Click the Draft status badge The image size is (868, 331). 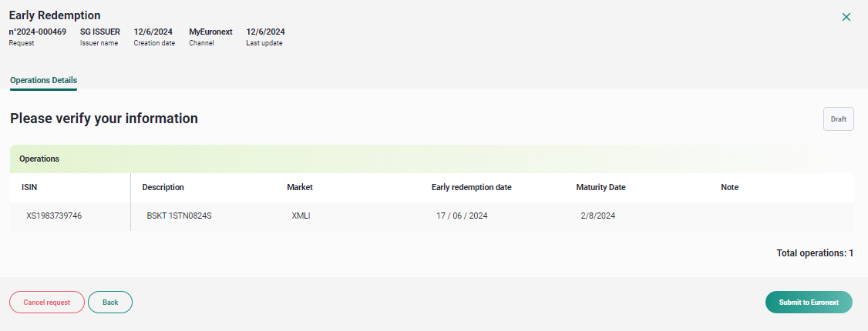[838, 119]
